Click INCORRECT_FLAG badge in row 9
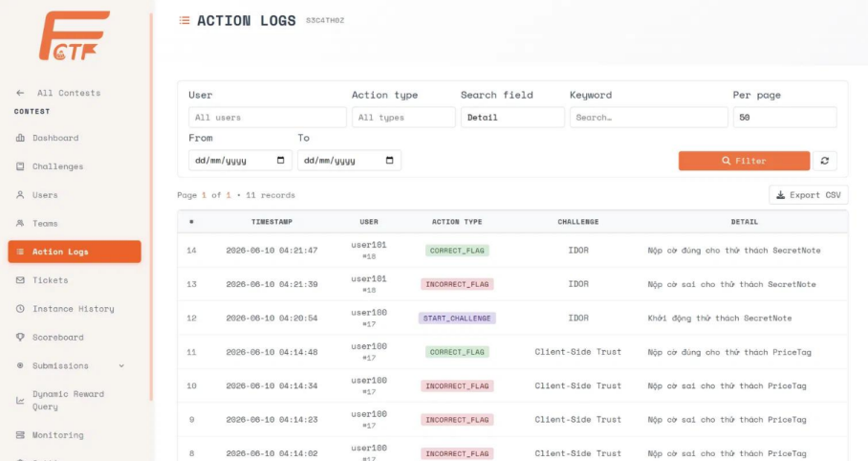Image resolution: width=868 pixels, height=461 pixels. (457, 420)
